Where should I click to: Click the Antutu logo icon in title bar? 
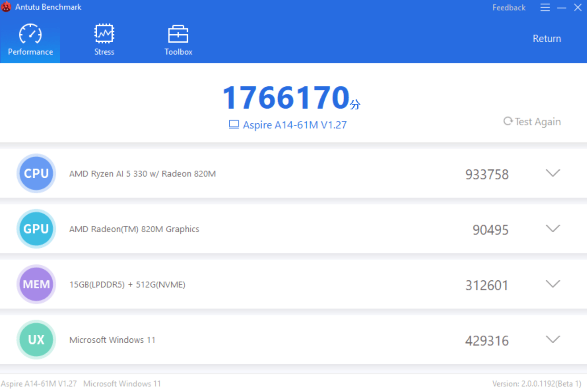[x=6, y=7]
